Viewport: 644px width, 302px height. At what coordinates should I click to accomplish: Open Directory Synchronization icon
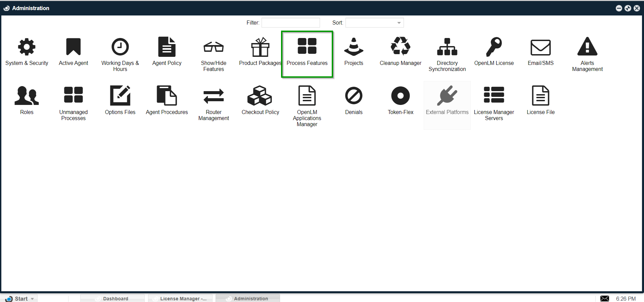(x=447, y=47)
